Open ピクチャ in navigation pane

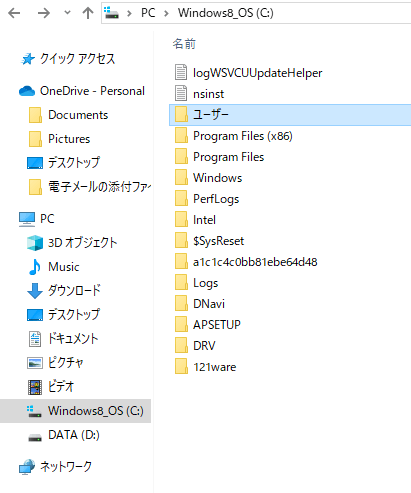click(x=66, y=363)
